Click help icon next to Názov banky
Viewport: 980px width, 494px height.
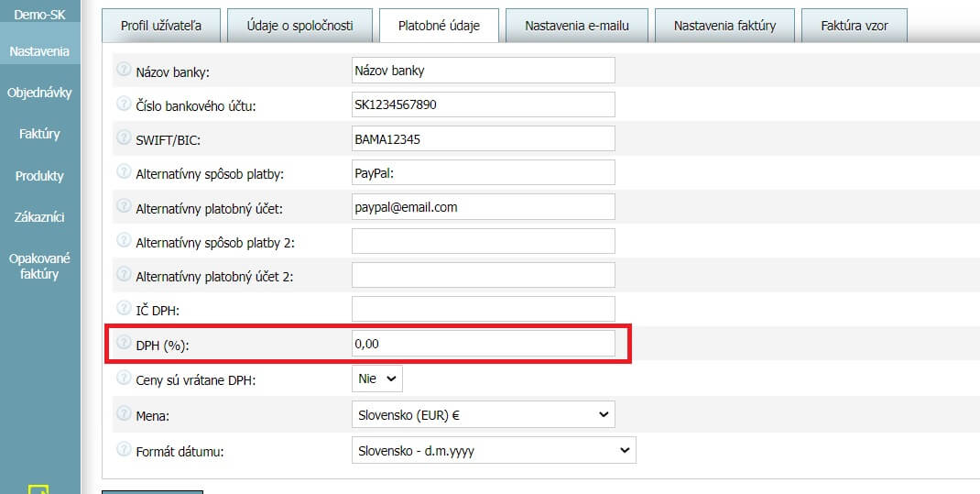point(124,70)
